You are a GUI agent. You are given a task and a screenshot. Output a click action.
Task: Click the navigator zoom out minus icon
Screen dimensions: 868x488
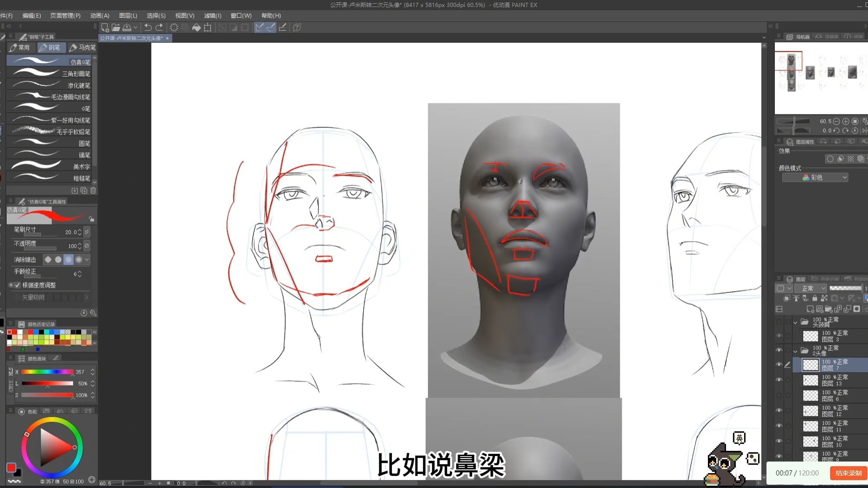[x=836, y=122]
